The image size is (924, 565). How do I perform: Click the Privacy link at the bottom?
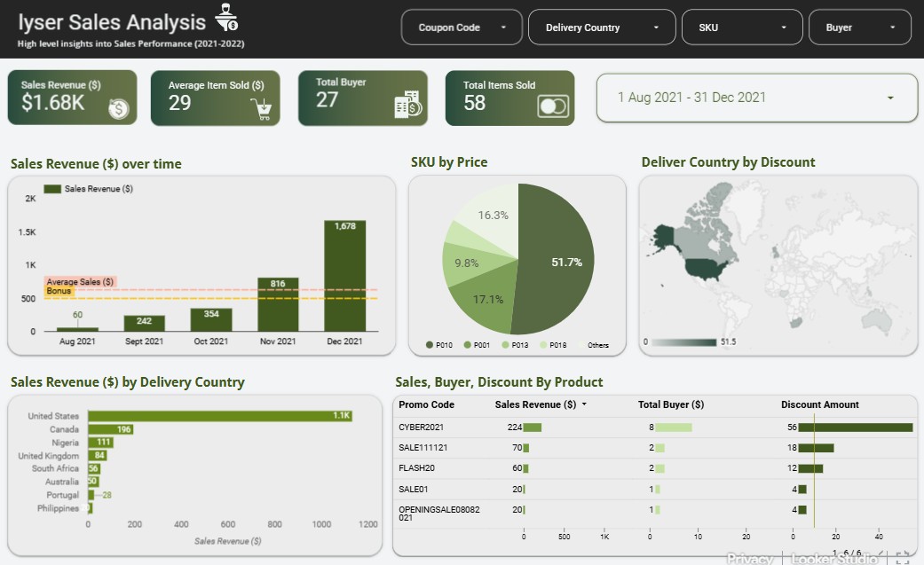pyautogui.click(x=750, y=559)
